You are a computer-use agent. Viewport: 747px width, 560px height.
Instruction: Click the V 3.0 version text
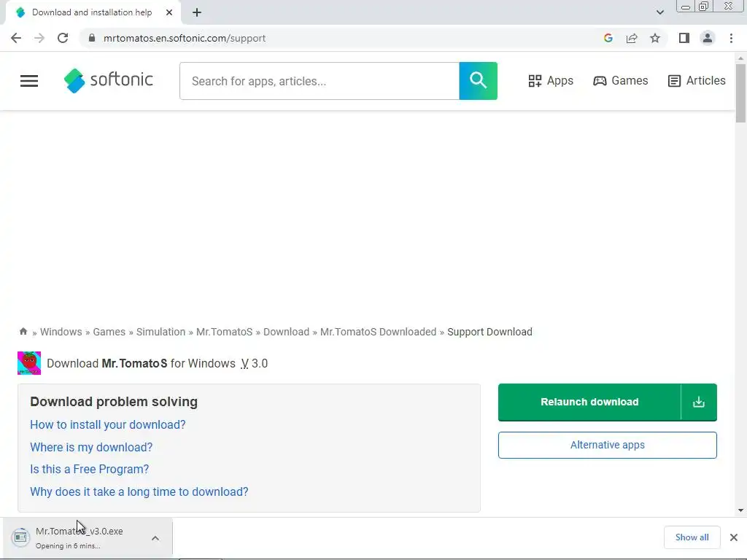tap(254, 364)
